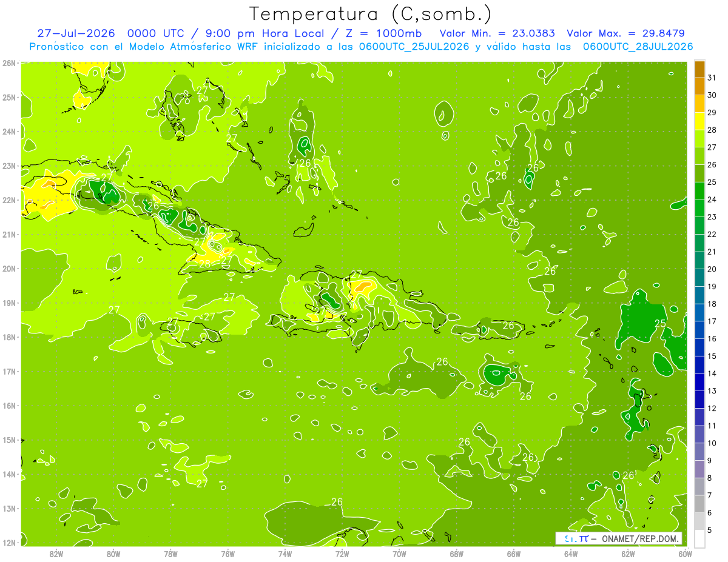728x562 pixels.
Task: Click the white swatch beside the 5 label
Action: click(699, 538)
